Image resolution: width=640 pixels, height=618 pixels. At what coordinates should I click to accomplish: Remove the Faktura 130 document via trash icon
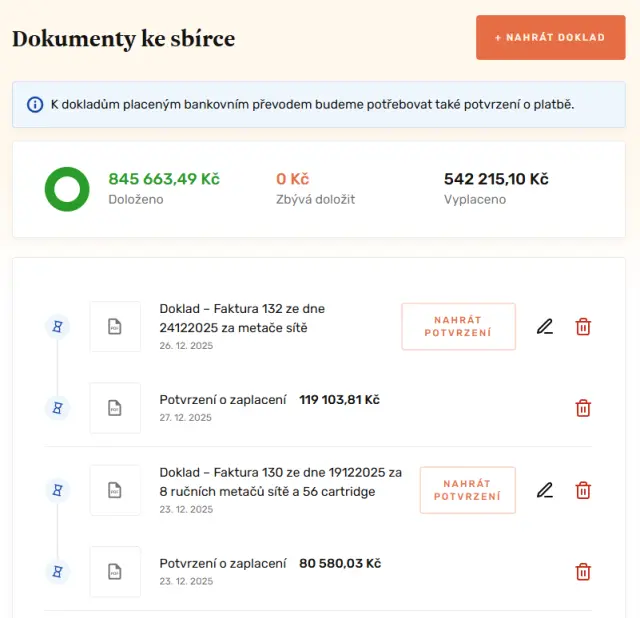click(583, 490)
